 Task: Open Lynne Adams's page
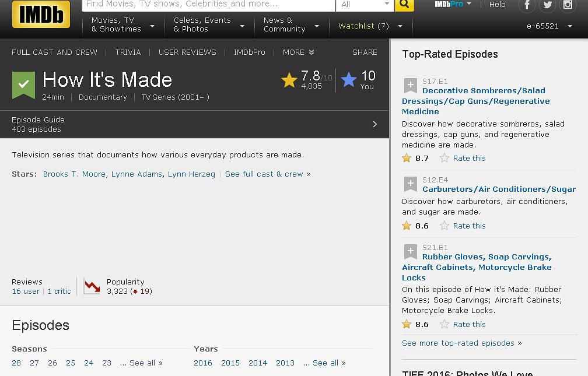tap(137, 174)
